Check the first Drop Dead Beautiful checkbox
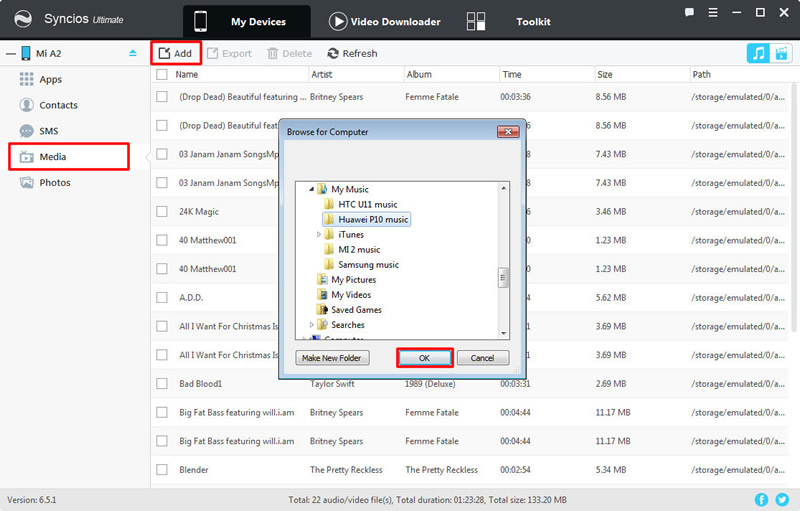Image resolution: width=800 pixels, height=511 pixels. (162, 96)
